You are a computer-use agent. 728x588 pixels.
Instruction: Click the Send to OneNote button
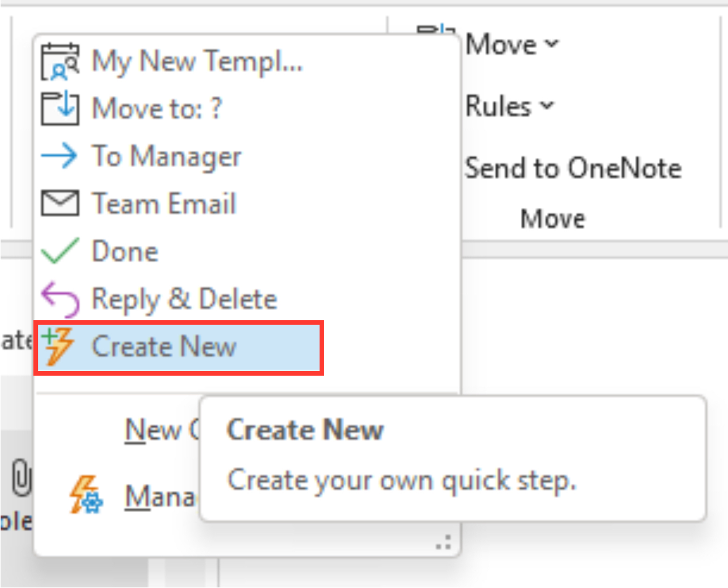tap(573, 168)
